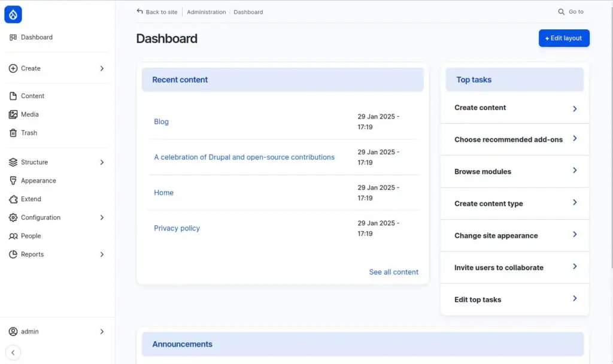Follow the See all content link
613x364 pixels.
(x=393, y=272)
